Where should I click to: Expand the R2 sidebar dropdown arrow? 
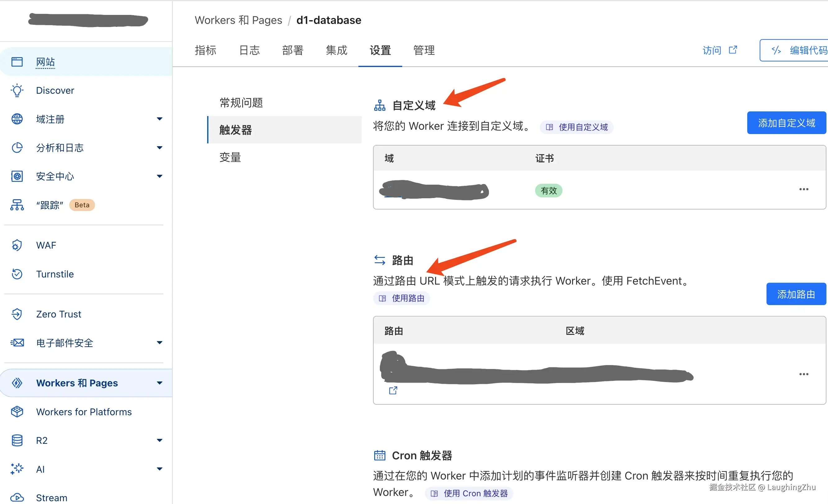(160, 440)
